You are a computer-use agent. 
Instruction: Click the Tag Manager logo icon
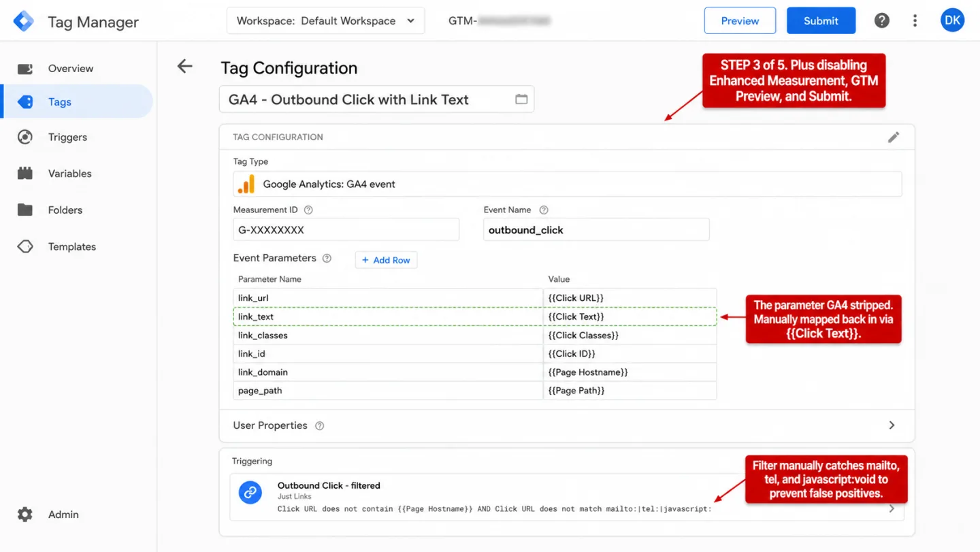[x=24, y=21]
